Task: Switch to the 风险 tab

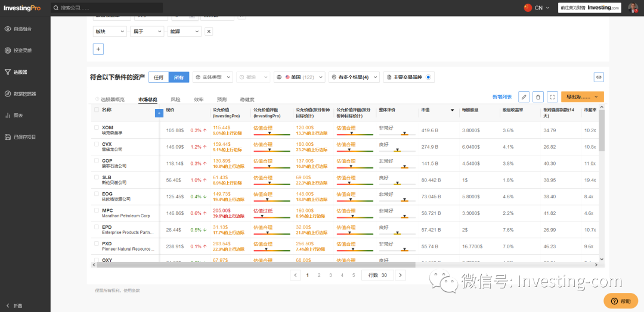Action: pos(175,99)
